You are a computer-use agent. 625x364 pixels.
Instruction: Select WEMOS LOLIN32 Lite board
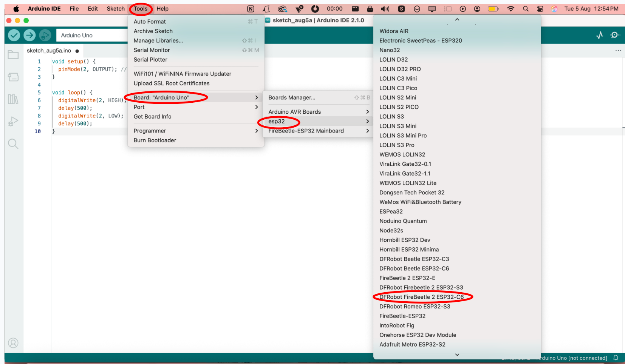457,183
